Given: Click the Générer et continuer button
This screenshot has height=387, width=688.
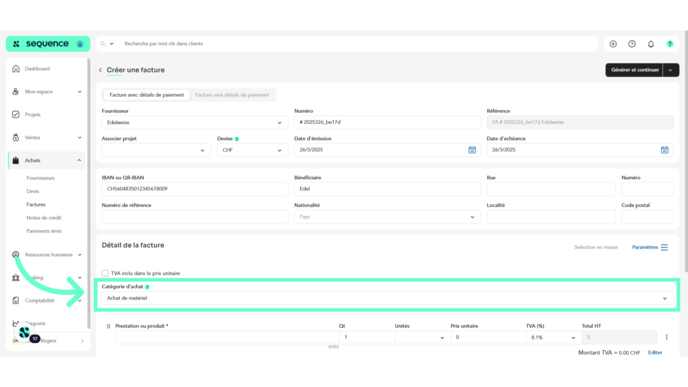Looking at the screenshot, I should coord(634,70).
